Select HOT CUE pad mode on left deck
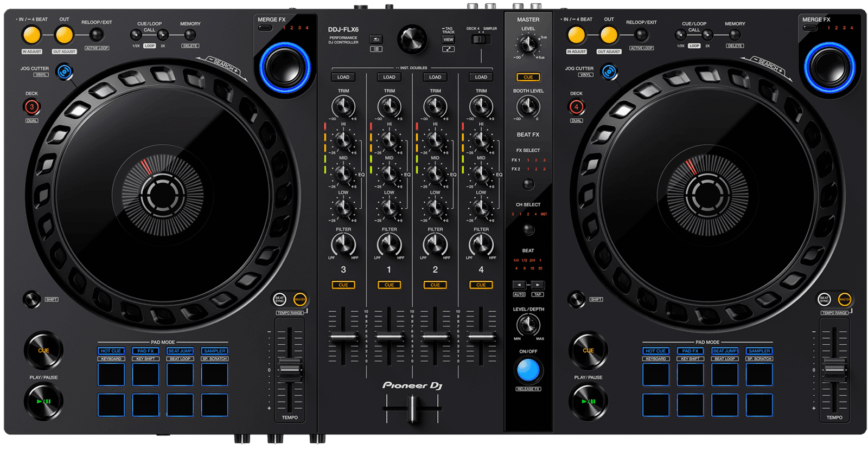The width and height of the screenshot is (868, 451). pos(111,351)
